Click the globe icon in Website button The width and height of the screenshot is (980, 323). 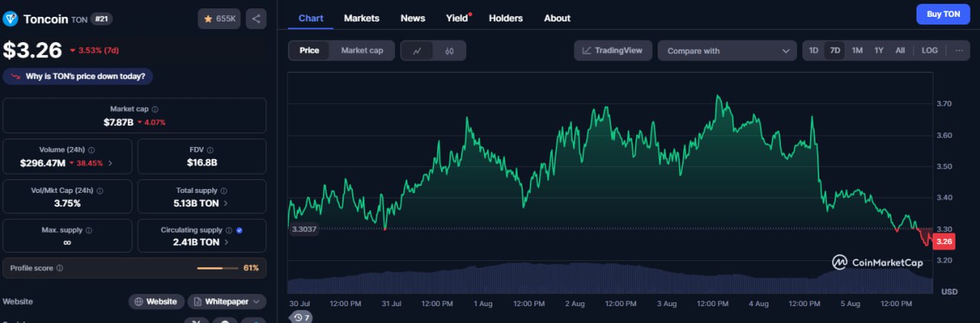139,302
